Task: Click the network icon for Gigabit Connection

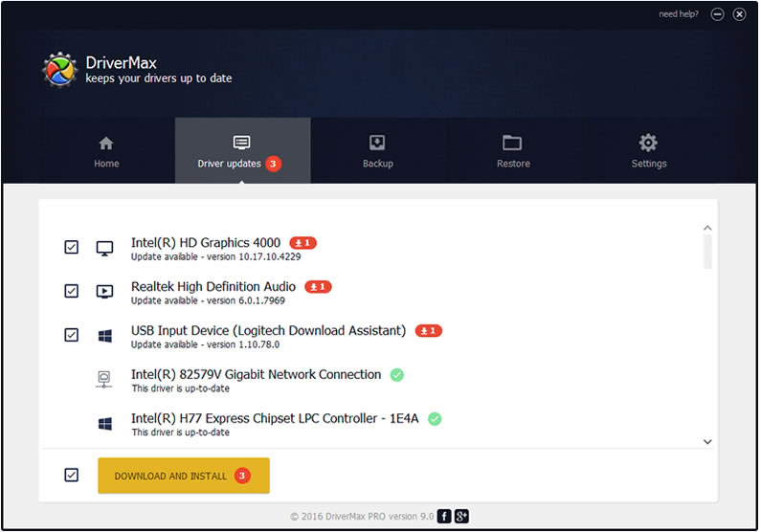Action: pos(104,379)
